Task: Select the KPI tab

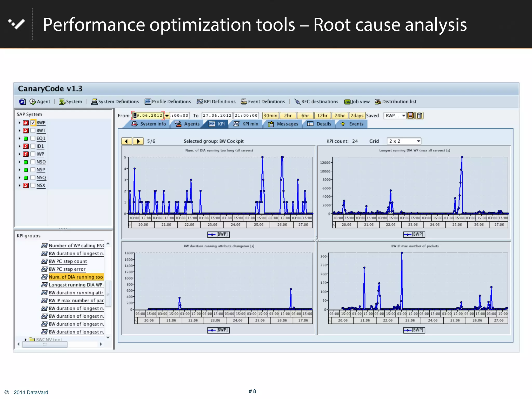Action: tap(217, 124)
